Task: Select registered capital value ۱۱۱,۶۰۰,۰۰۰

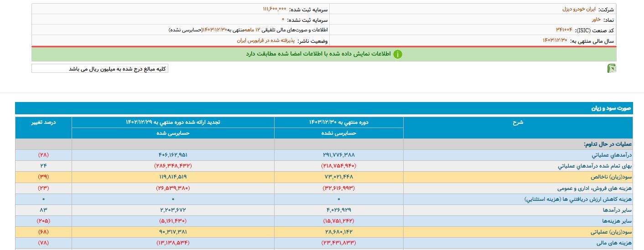Action: point(275,9)
